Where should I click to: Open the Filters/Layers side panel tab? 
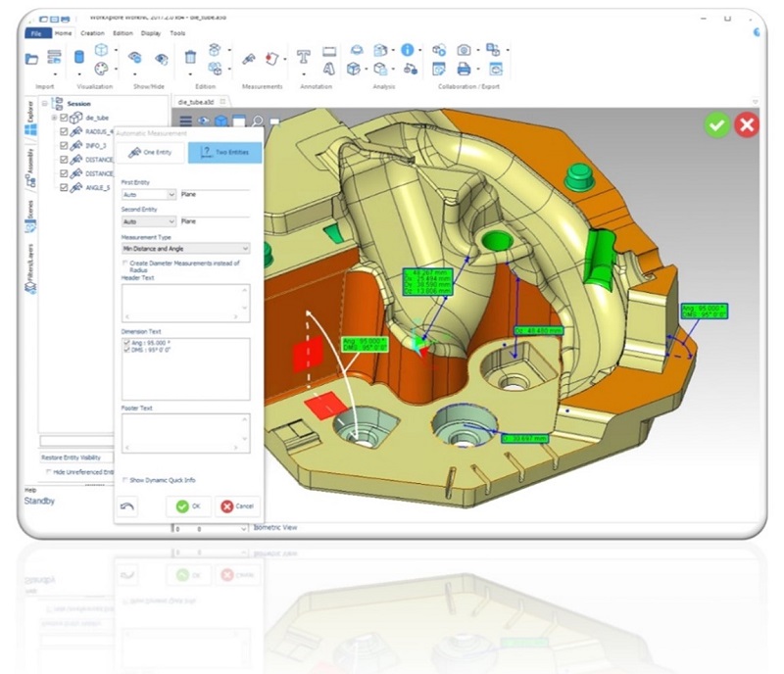(x=30, y=270)
